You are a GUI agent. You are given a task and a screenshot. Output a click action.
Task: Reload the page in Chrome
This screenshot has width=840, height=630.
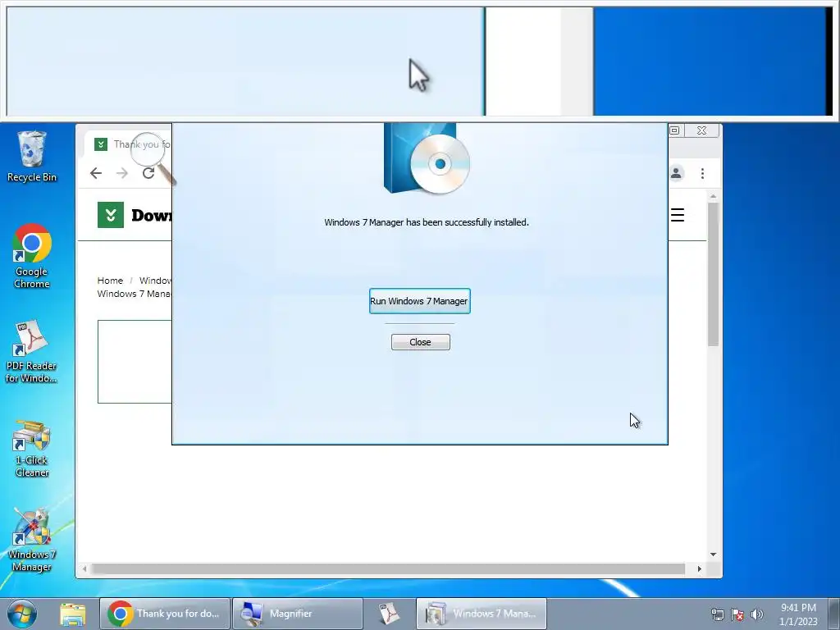[148, 173]
